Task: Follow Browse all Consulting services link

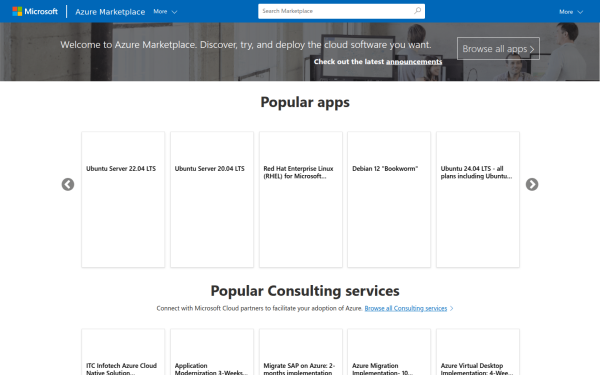Action: (x=406, y=308)
